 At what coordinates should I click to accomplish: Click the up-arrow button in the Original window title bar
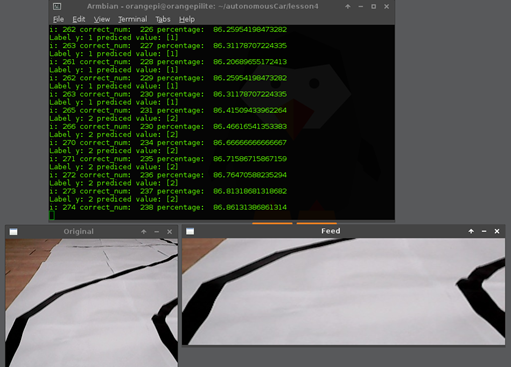point(144,232)
